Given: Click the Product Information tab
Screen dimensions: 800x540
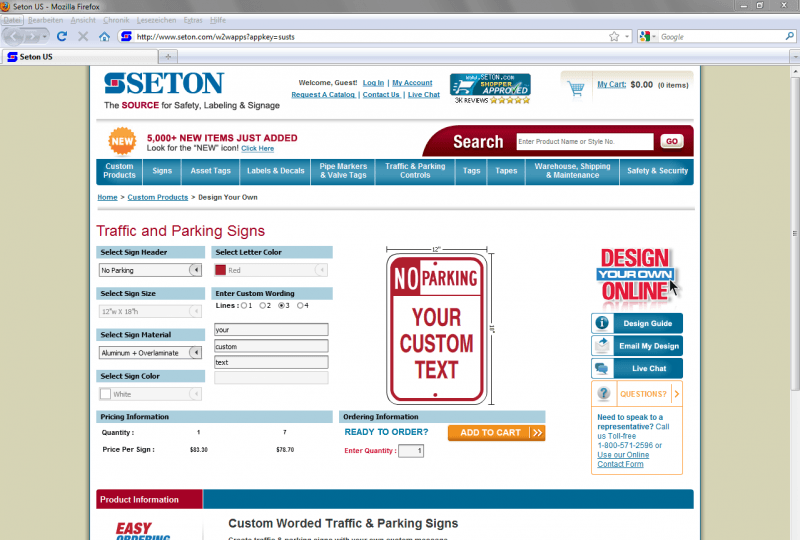Looking at the screenshot, I should [149, 499].
